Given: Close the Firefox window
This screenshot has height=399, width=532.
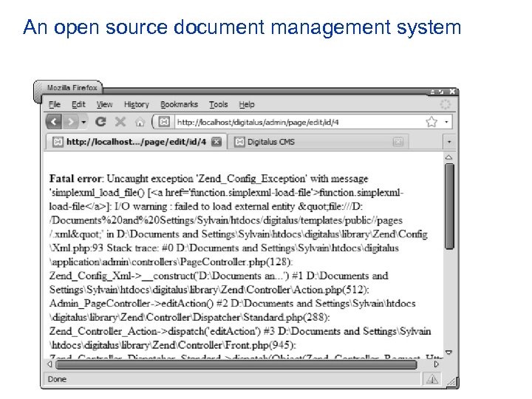Looking at the screenshot, I should point(452,92).
